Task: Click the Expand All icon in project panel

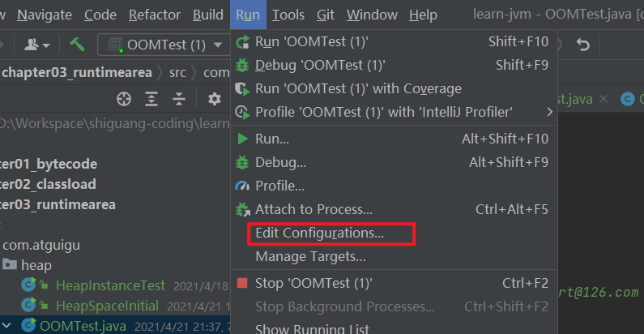Action: pos(151,99)
